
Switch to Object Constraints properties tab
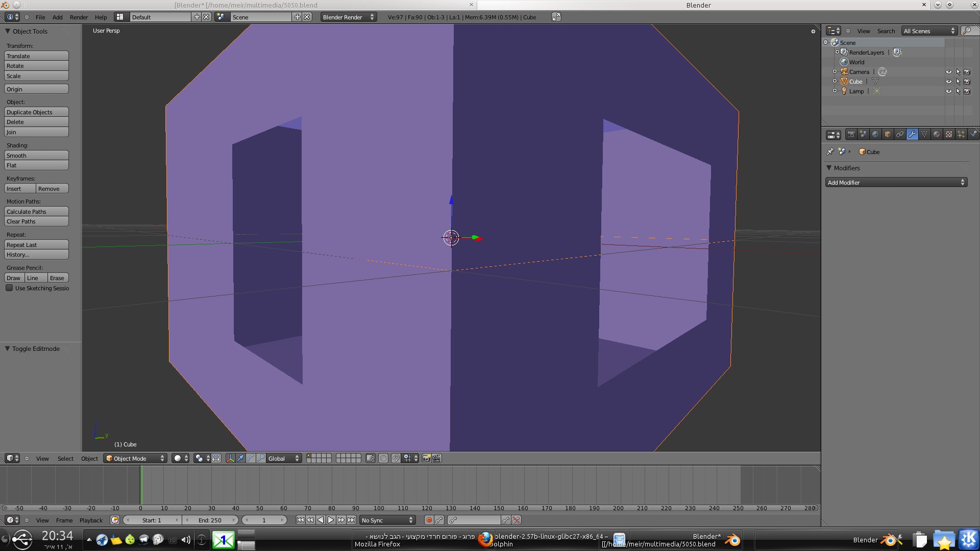[900, 135]
